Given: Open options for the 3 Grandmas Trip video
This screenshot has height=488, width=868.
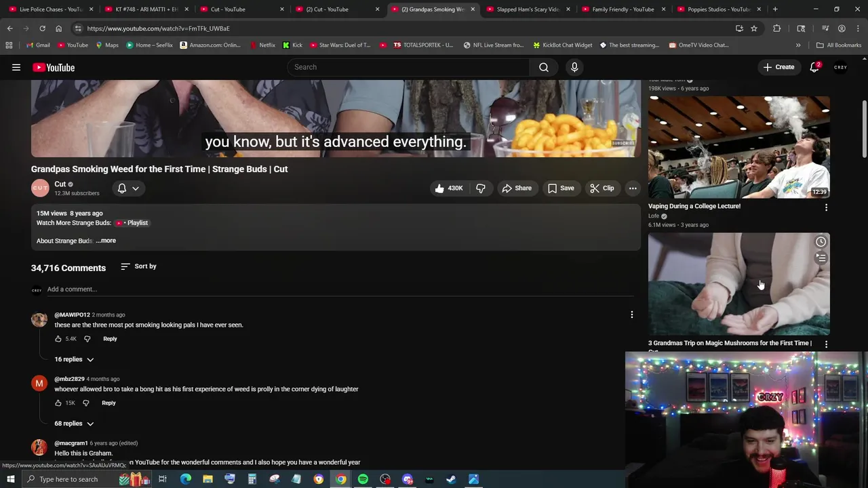Looking at the screenshot, I should tap(826, 344).
